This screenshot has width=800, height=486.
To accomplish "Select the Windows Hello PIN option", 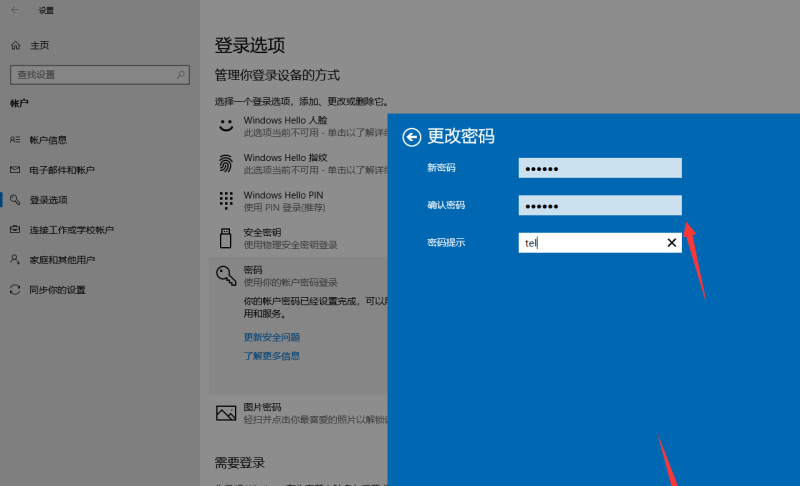I will coord(283,195).
